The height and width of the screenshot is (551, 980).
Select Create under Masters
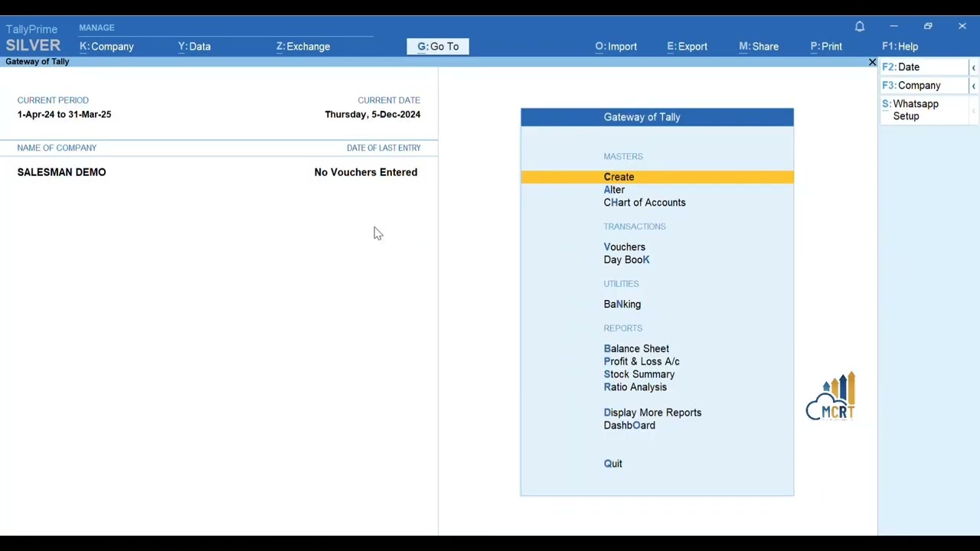pos(657,177)
